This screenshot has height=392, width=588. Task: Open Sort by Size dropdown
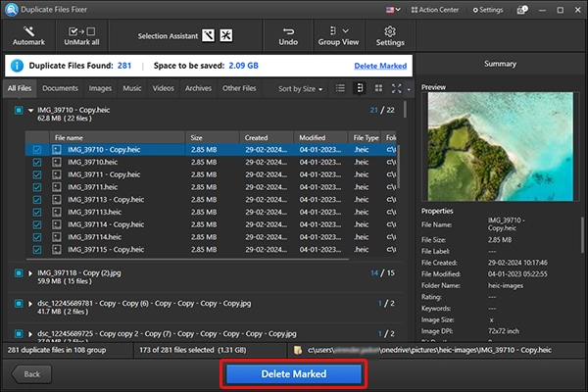pos(300,89)
